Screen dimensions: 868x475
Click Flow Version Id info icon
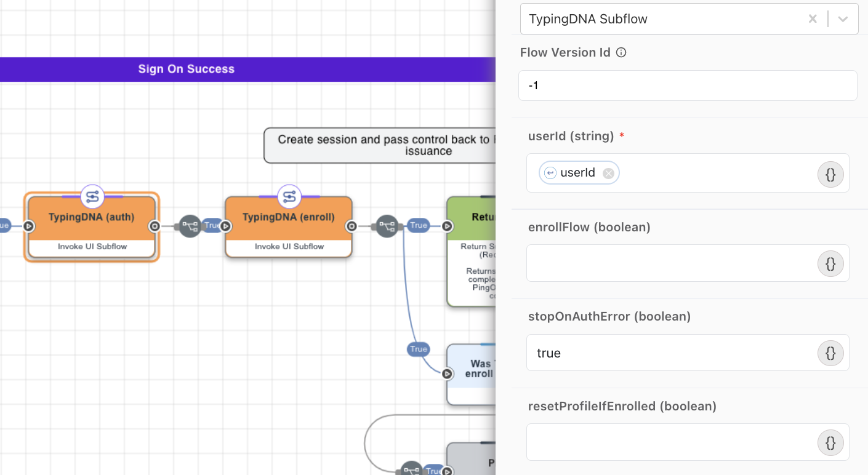621,52
